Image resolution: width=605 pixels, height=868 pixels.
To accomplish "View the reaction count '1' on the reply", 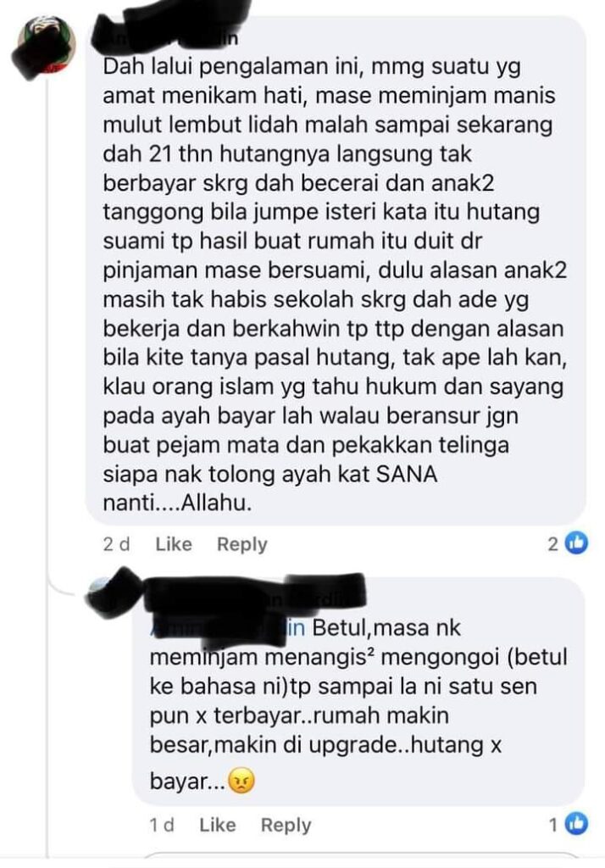I will coord(553,826).
